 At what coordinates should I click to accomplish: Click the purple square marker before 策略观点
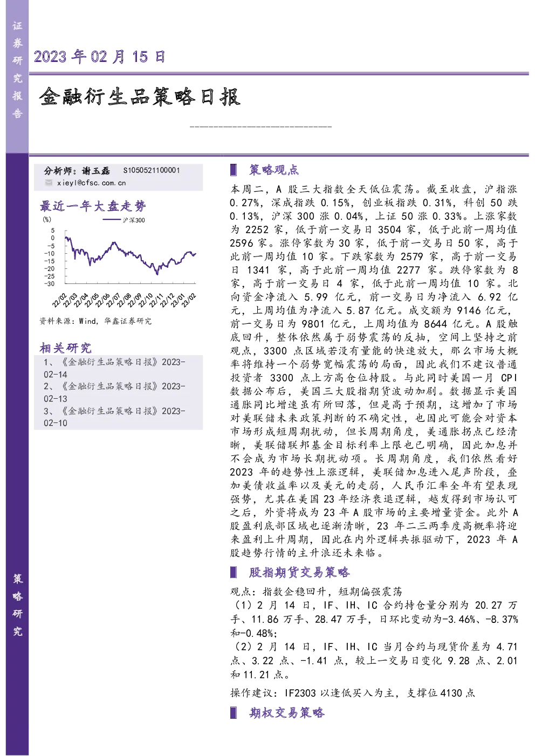(x=234, y=170)
